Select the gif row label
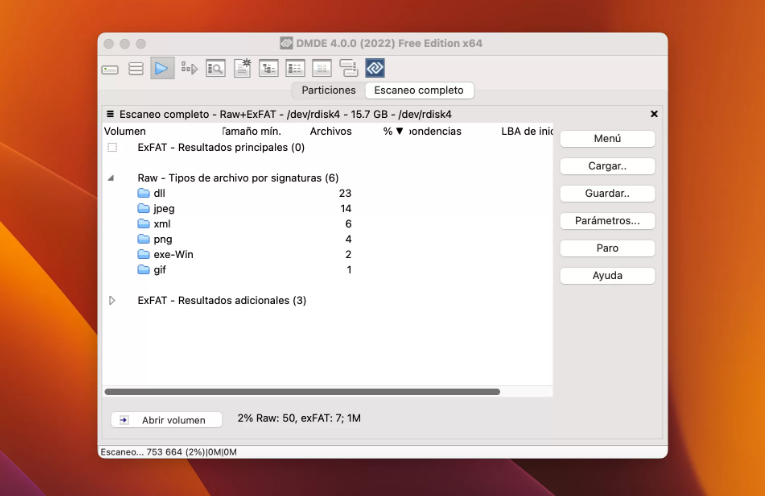Viewport: 765px width, 496px height. (160, 270)
